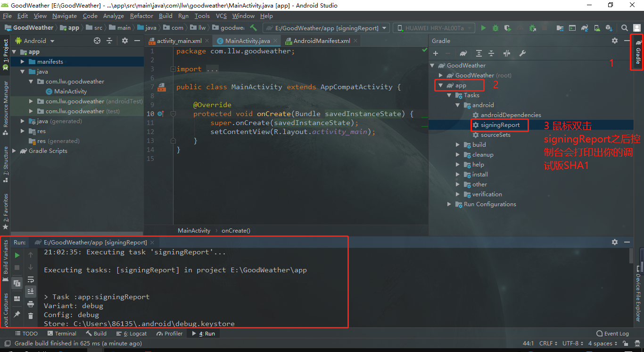Open the Terminal tool tab
Screen dimensions: 644x352
61,334
